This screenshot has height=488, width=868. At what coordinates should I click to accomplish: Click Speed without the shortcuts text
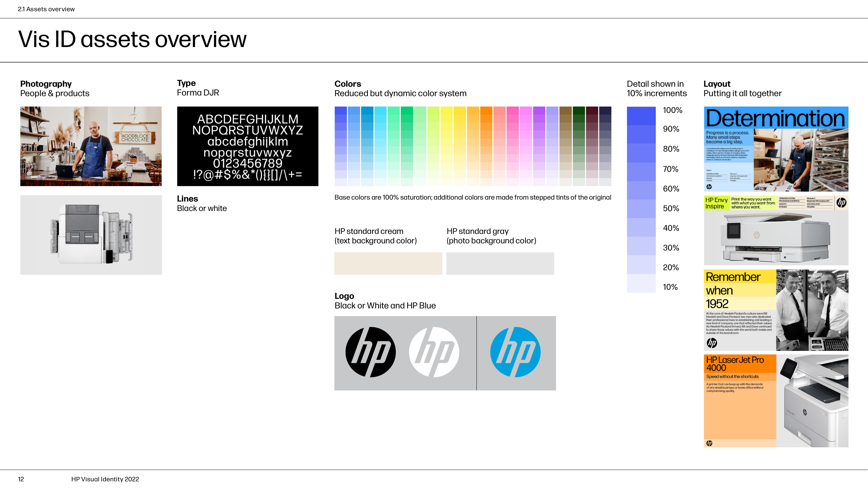[733, 377]
